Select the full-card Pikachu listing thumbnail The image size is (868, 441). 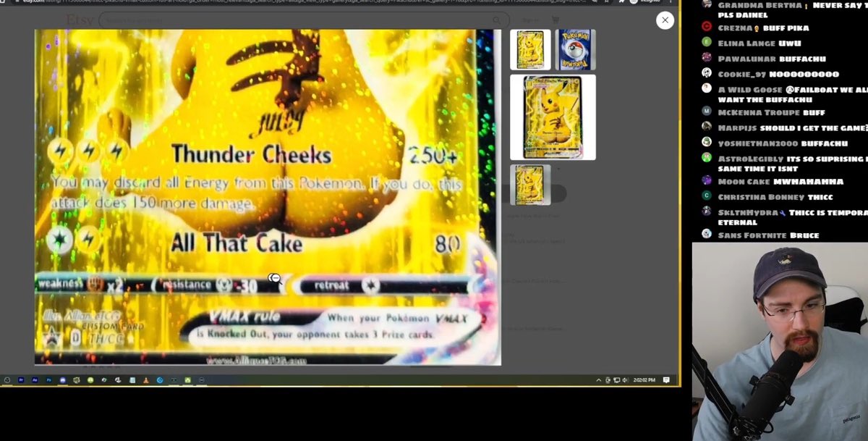tap(553, 116)
